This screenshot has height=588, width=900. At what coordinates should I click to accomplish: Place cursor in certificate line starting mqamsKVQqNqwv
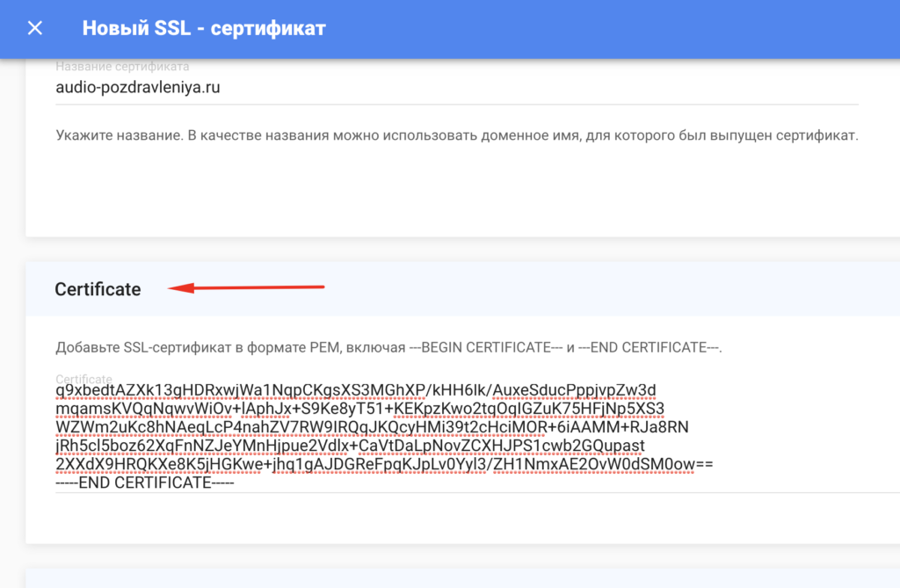(x=359, y=409)
